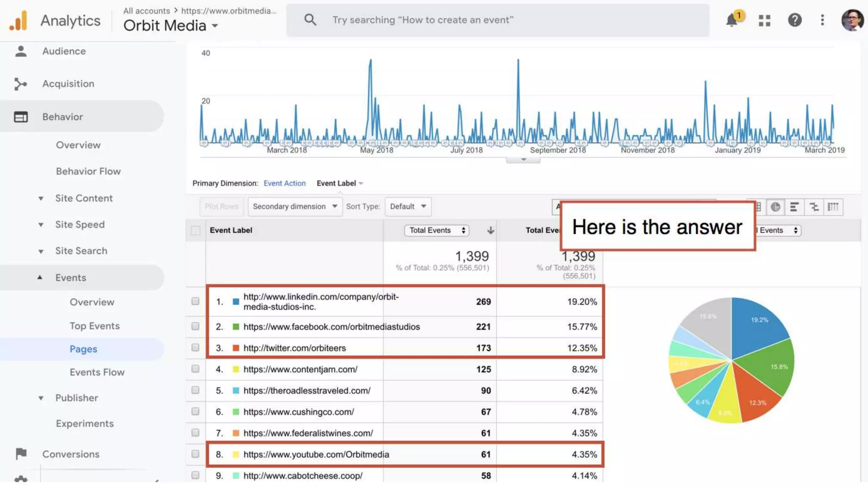
Task: Open the Sort Type Default dropdown
Action: click(408, 206)
